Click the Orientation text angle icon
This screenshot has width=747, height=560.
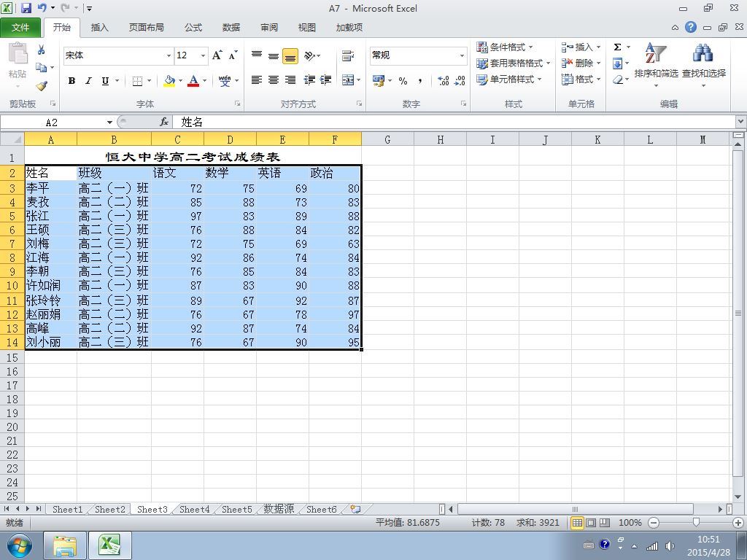tap(309, 55)
